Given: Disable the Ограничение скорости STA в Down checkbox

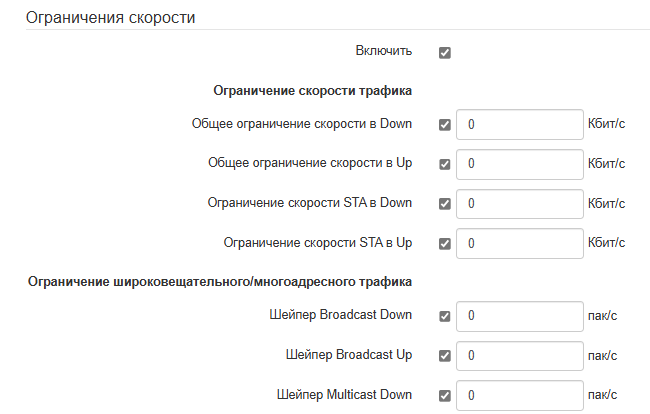Looking at the screenshot, I should [445, 204].
